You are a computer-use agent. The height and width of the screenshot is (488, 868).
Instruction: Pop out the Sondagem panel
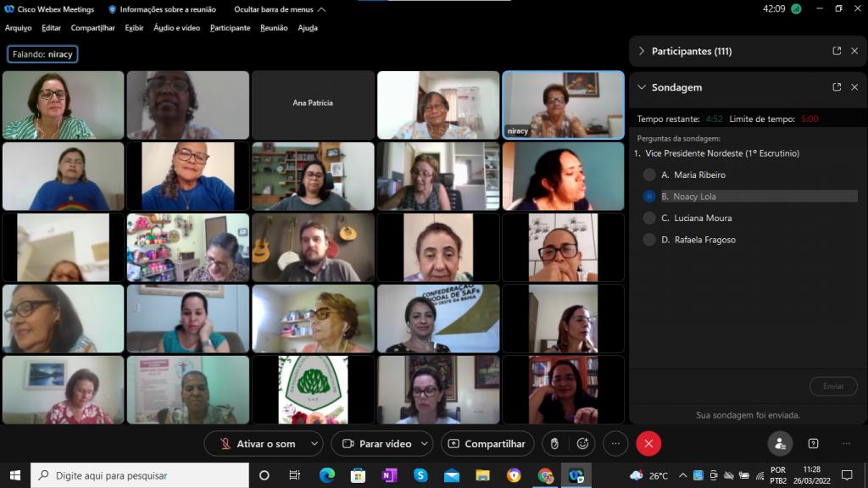(837, 87)
